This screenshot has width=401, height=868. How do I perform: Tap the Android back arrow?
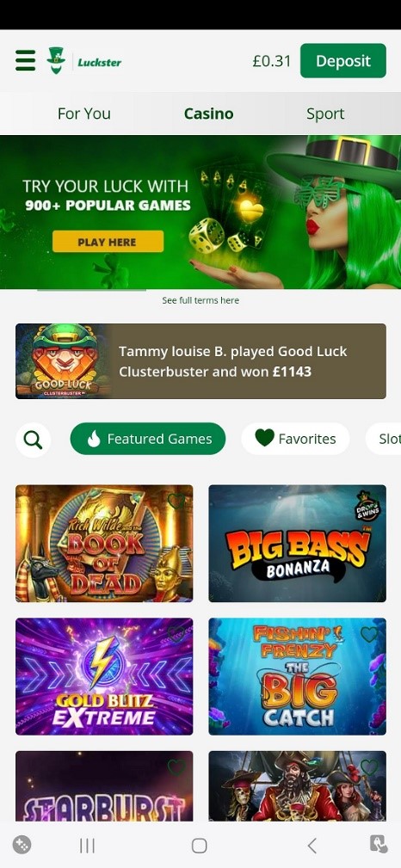(x=312, y=846)
